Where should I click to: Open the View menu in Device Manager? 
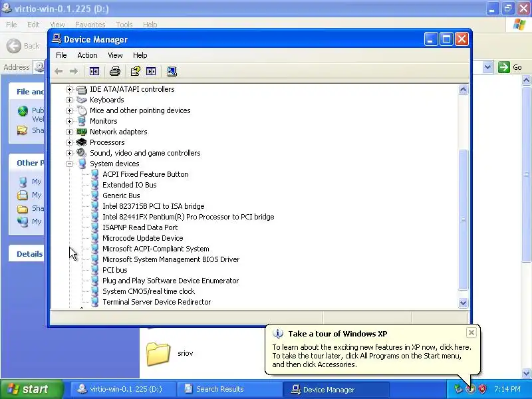(x=115, y=55)
